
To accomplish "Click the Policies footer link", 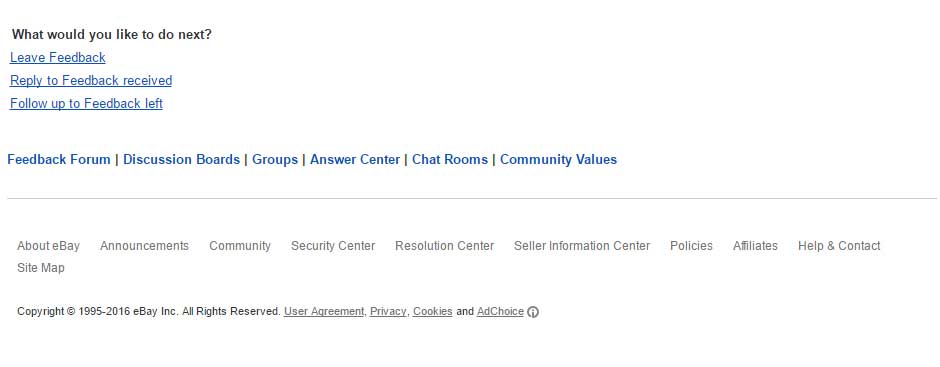I will [691, 246].
